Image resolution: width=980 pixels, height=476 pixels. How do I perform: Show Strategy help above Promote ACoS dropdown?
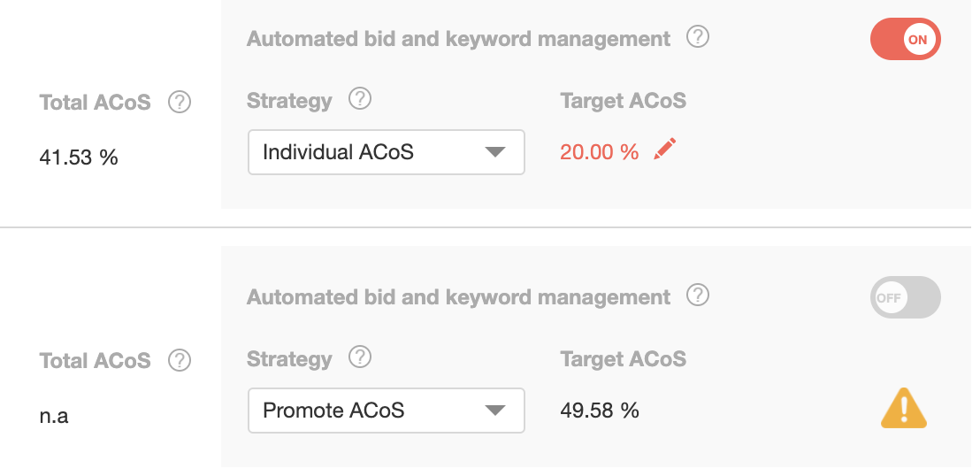click(360, 357)
